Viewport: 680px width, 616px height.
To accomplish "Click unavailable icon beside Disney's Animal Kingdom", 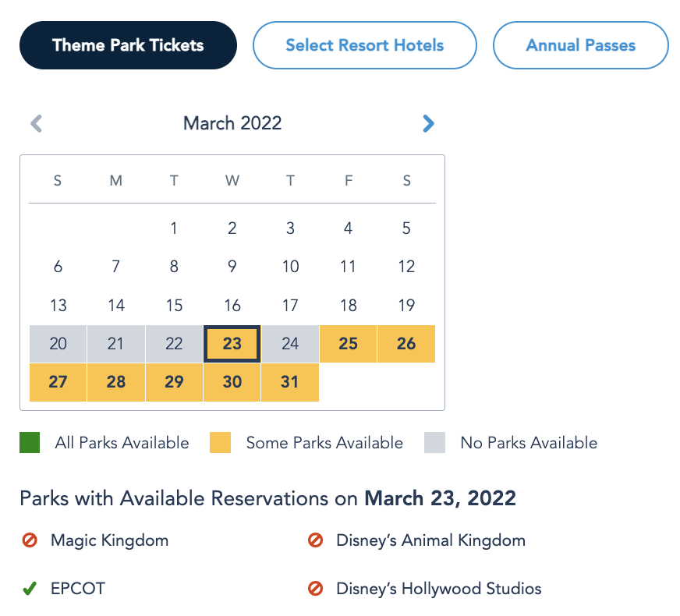I will coord(315,540).
